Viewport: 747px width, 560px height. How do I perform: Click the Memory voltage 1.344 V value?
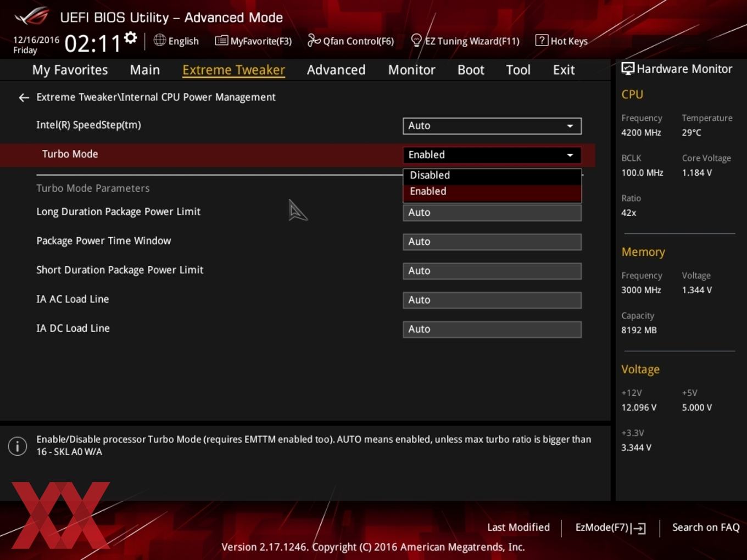pyautogui.click(x=696, y=290)
